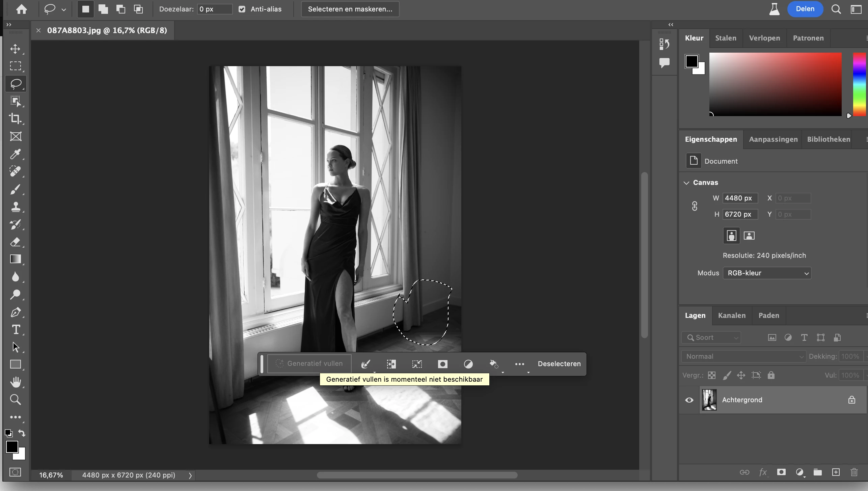Click the Home icon

click(x=22, y=9)
